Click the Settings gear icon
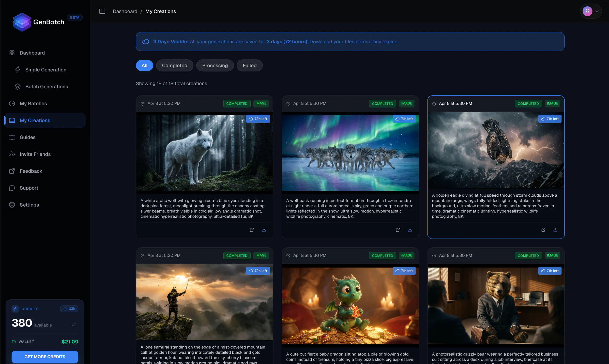This screenshot has height=364, width=609. point(12,205)
